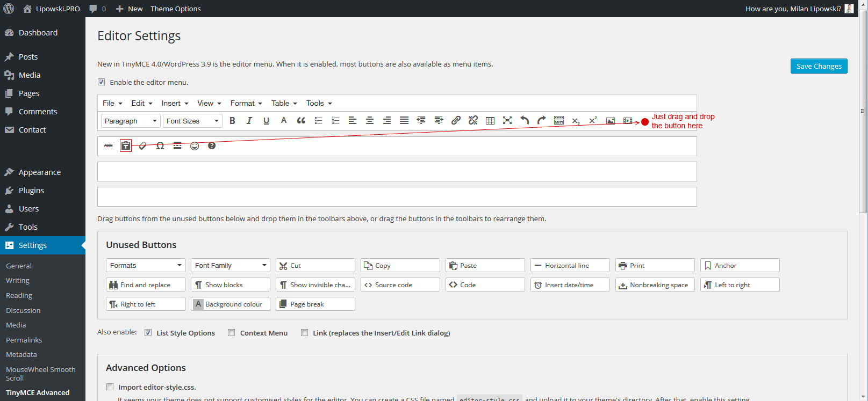Open the comments bubble in admin bar

coord(97,9)
